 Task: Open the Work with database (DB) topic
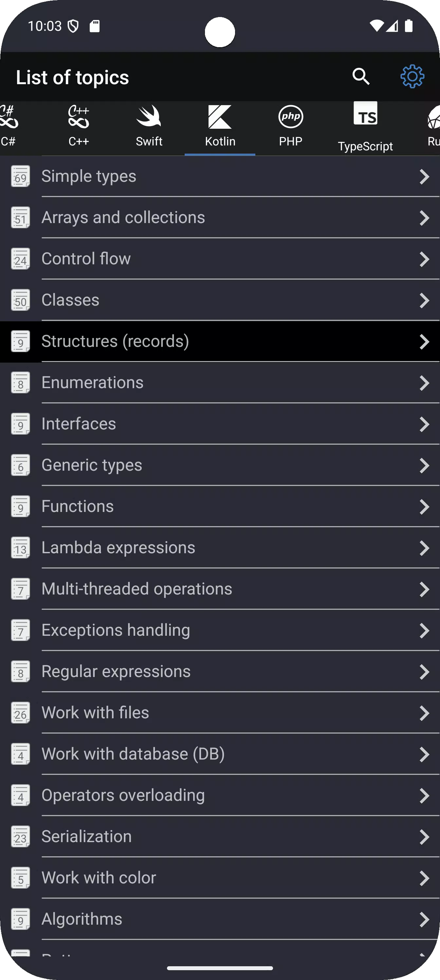click(220, 754)
